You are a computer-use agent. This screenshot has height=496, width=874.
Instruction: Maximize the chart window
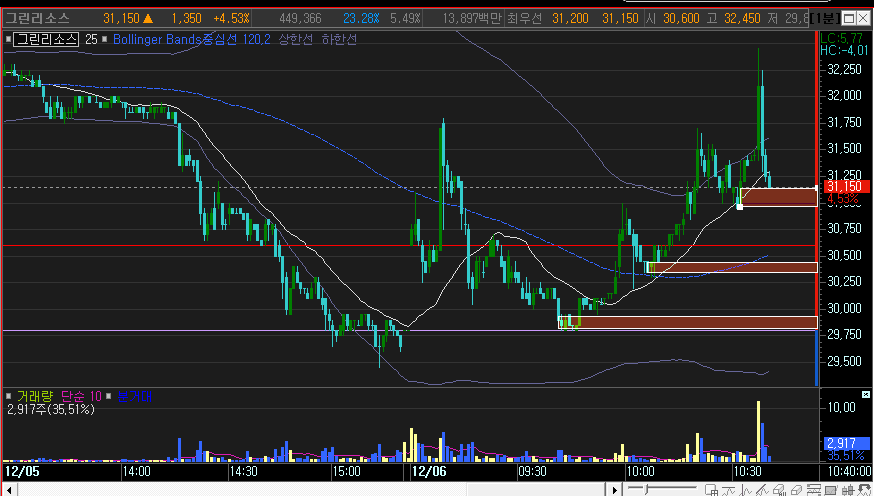pos(848,18)
